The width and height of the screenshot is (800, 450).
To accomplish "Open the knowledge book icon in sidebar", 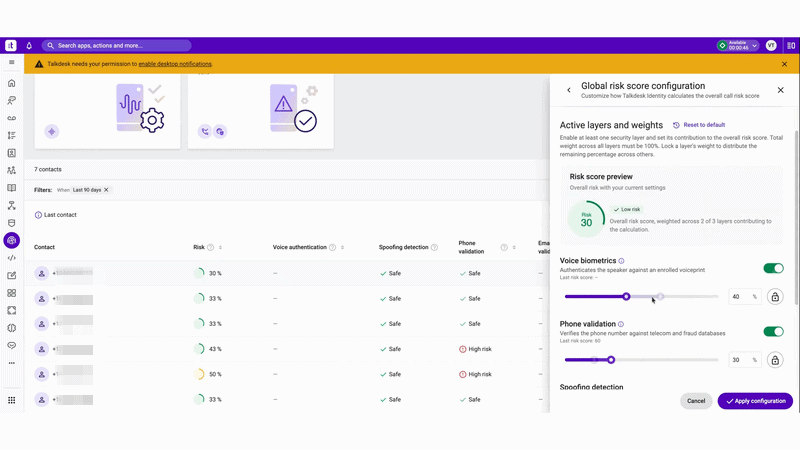I will [12, 188].
